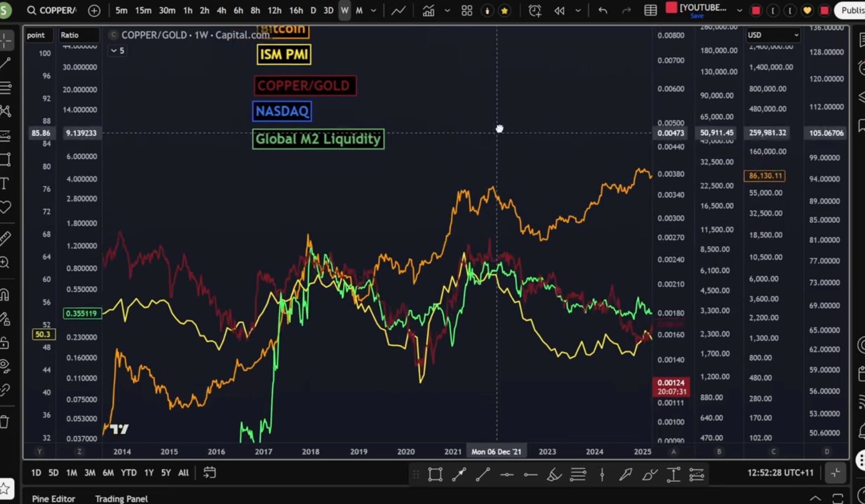This screenshot has height=504, width=865.
Task: Open the layout grid templates icon
Action: pyautogui.click(x=467, y=10)
